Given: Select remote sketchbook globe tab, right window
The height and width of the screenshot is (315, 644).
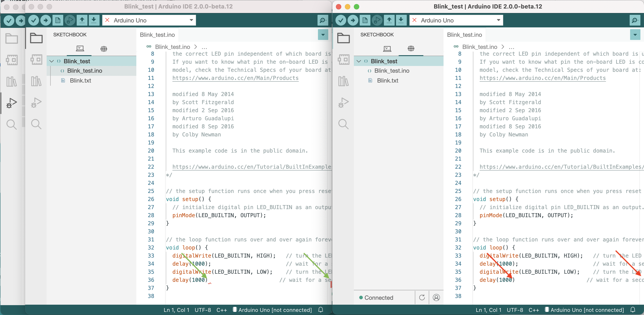Looking at the screenshot, I should pyautogui.click(x=411, y=48).
